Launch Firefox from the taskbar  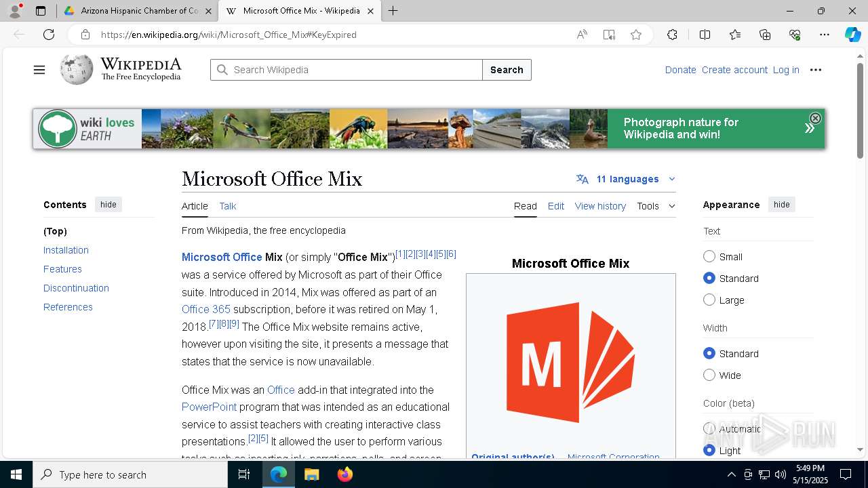(344, 474)
